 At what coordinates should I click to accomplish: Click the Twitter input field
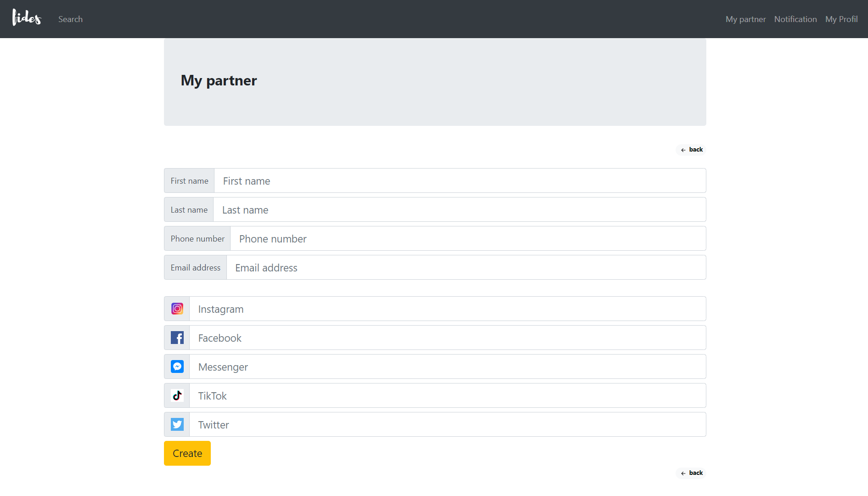click(x=447, y=425)
